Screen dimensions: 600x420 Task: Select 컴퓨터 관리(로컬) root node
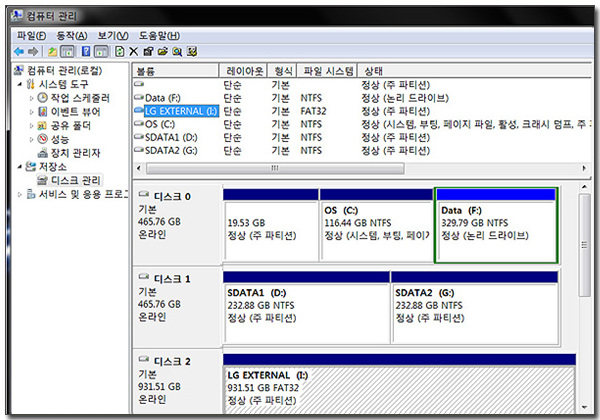(64, 70)
